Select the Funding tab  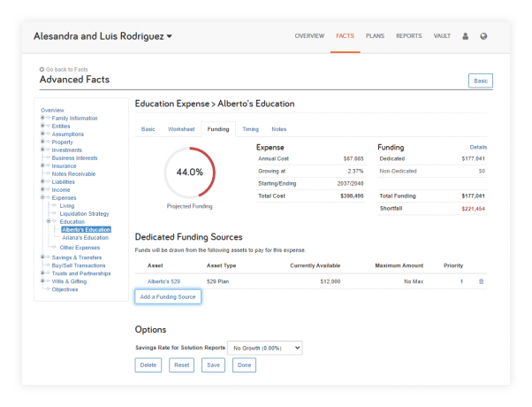(218, 129)
